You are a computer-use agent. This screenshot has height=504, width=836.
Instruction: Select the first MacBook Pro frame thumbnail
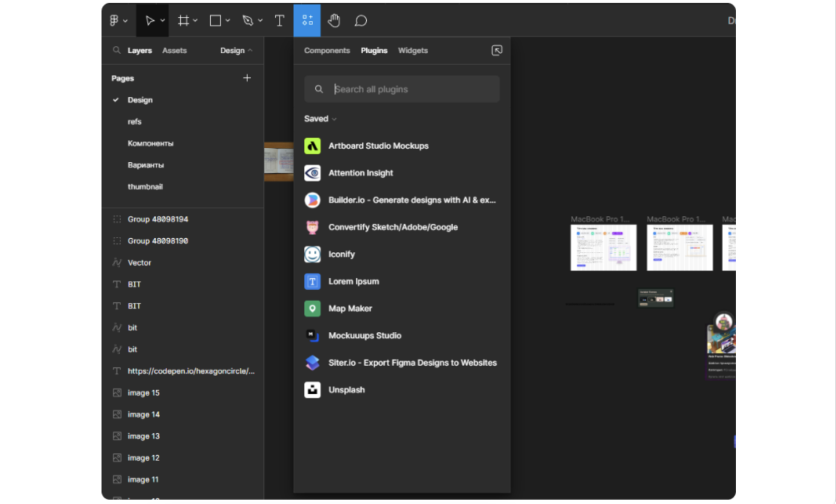pyautogui.click(x=603, y=247)
